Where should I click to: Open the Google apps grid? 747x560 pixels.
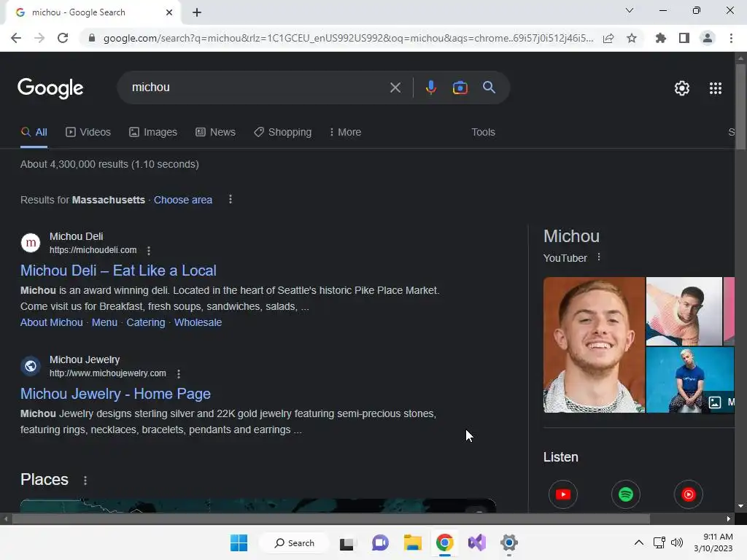click(715, 88)
